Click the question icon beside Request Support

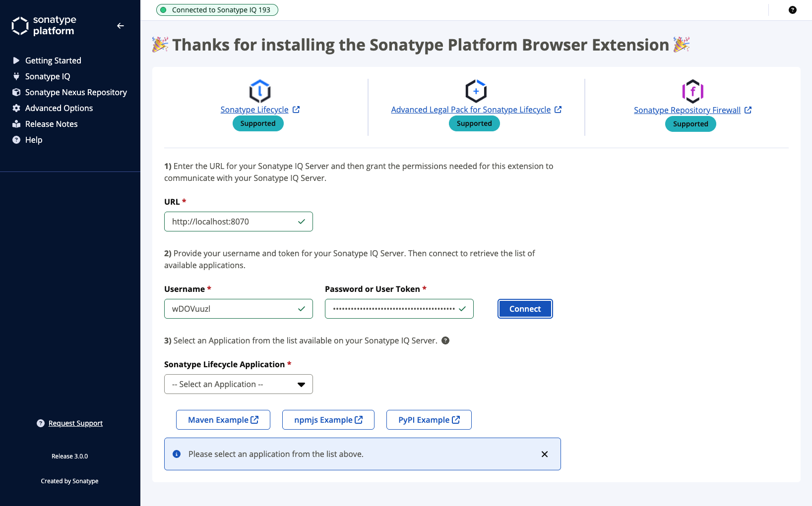point(41,423)
